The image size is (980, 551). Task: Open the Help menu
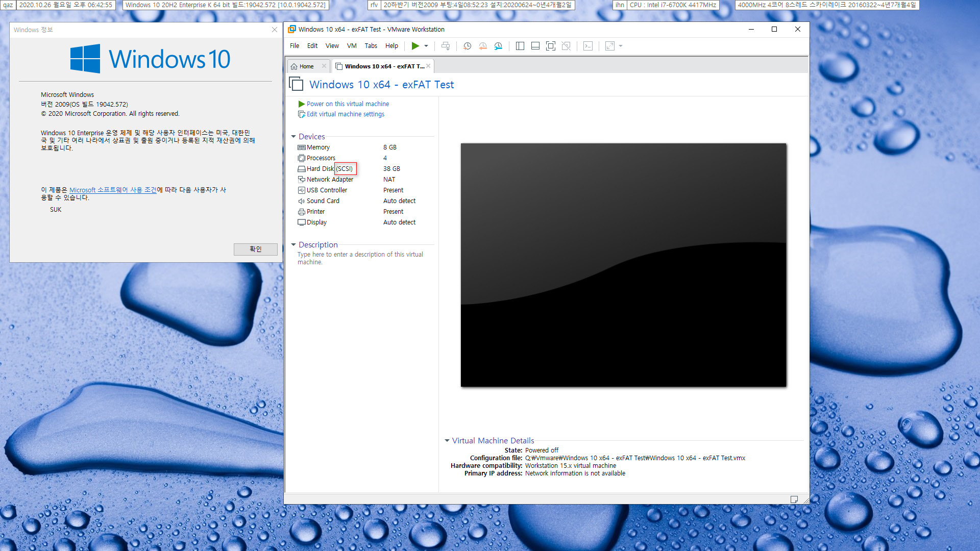pos(391,46)
